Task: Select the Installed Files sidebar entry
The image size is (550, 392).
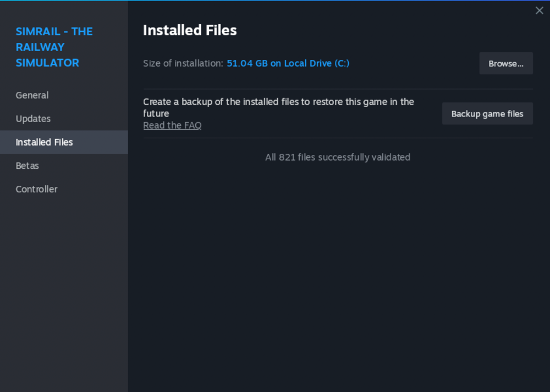Action: (x=44, y=142)
